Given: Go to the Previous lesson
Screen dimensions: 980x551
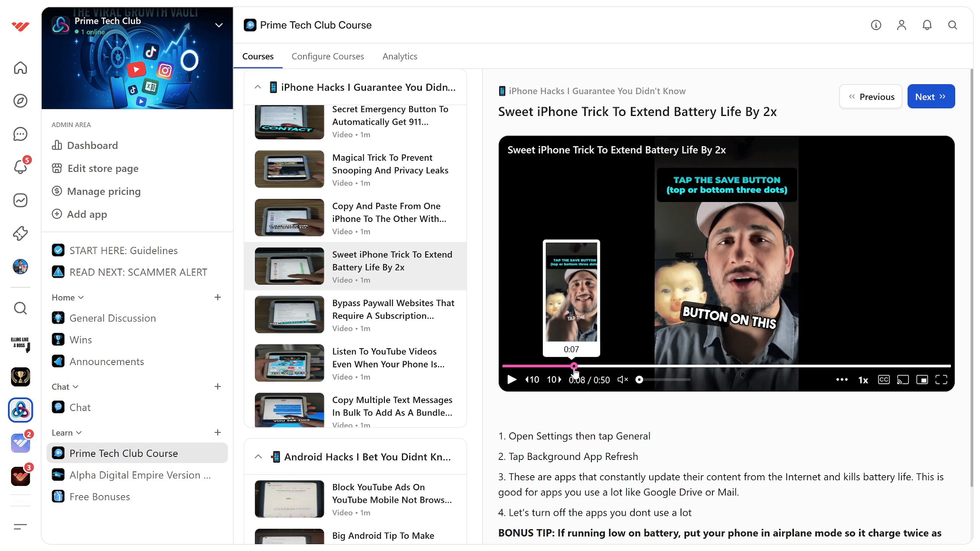Looking at the screenshot, I should pos(871,97).
